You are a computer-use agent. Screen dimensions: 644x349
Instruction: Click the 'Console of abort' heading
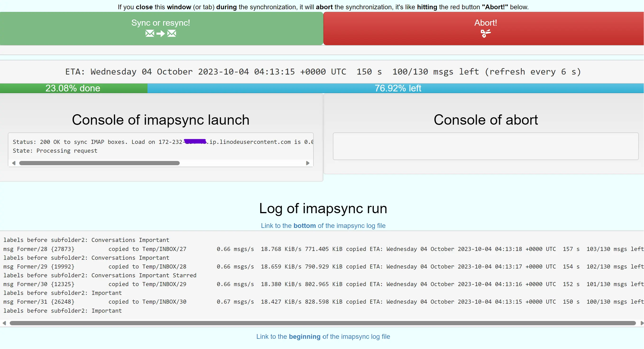(486, 120)
